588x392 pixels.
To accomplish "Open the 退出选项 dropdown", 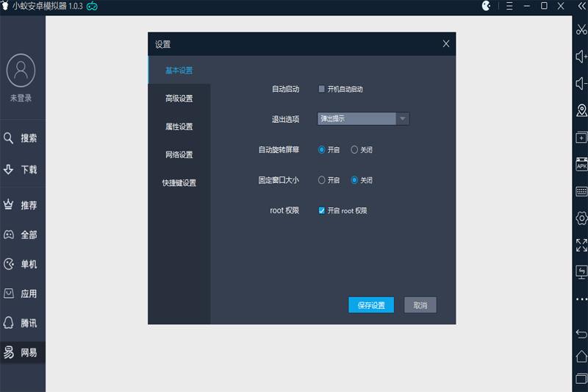I will [363, 118].
